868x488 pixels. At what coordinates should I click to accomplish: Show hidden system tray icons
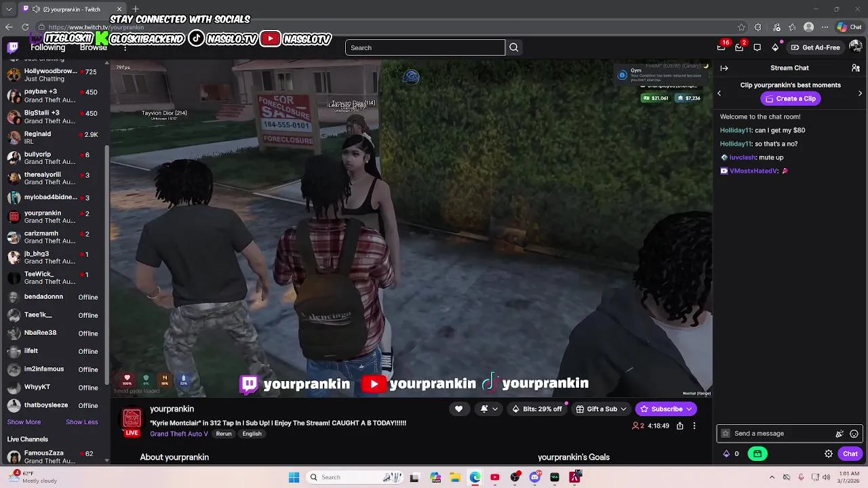772,477
